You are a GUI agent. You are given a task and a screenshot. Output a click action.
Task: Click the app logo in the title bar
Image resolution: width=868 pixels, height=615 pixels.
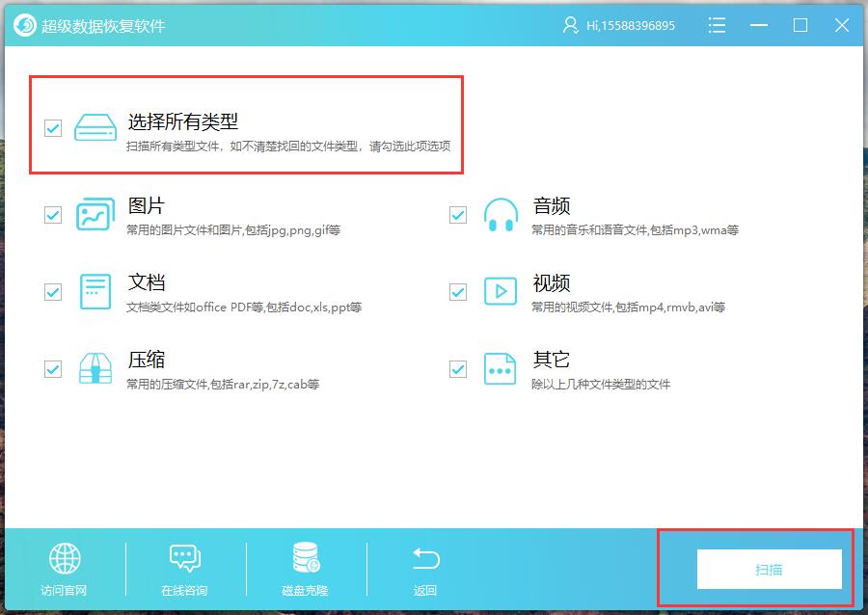click(22, 24)
